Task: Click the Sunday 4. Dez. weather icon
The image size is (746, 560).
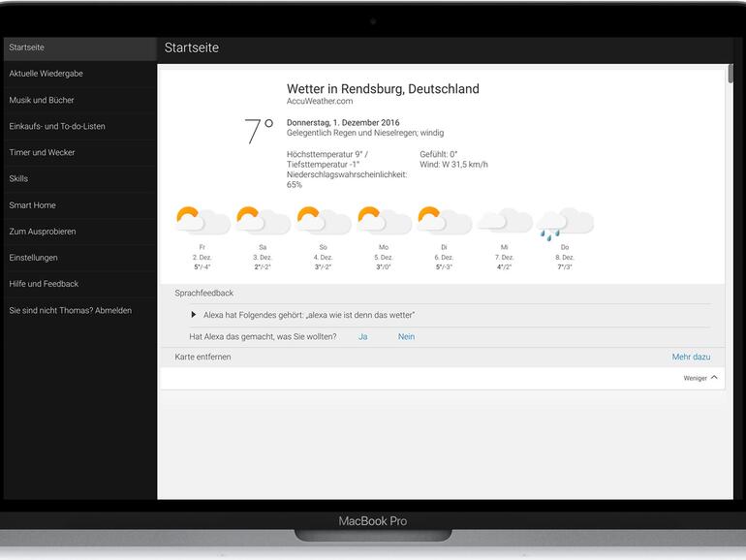Action: (323, 221)
